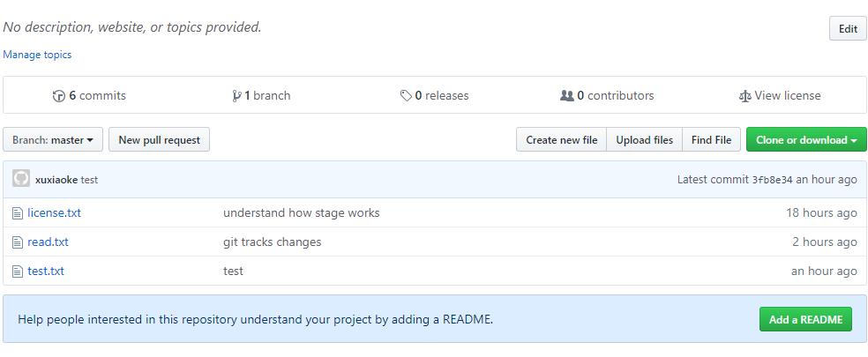Open the Branch: master dropdown
The image size is (868, 357).
coord(53,140)
